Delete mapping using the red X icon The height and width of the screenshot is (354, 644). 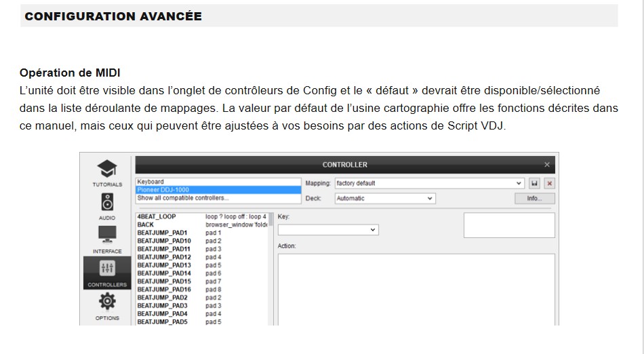click(549, 183)
